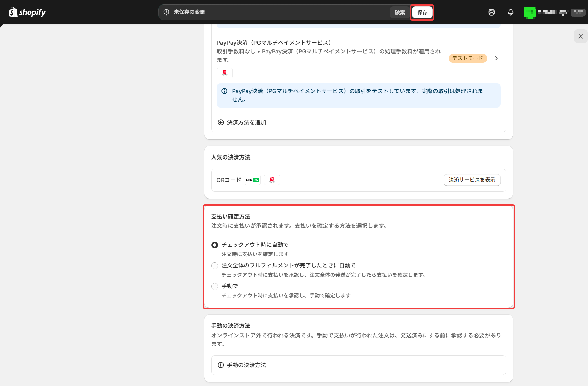Click the 未保存の変更 text
Screen dimensions: 588x386
(189, 12)
